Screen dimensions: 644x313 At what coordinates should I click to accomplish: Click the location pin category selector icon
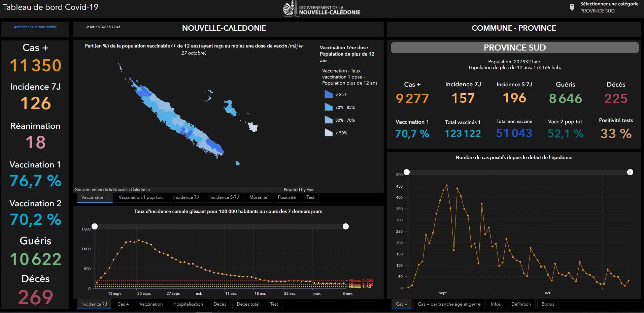572,7
